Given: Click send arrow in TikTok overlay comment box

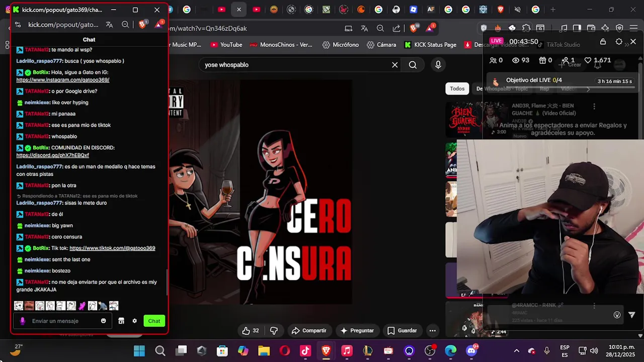Looking at the screenshot, I should click(632, 315).
